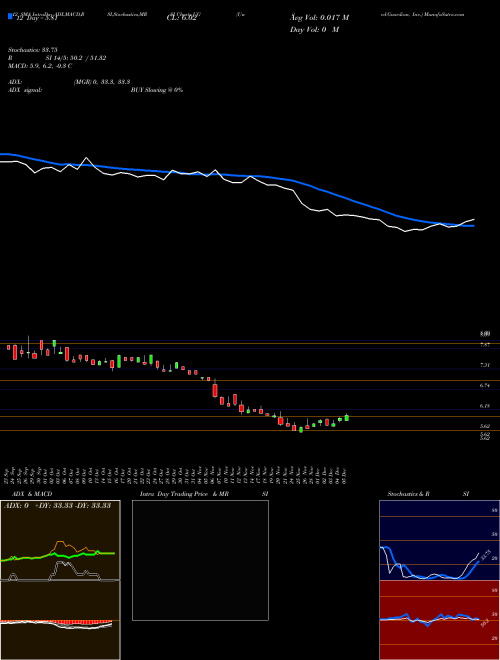Click the 6.18 price axis label
The width and height of the screenshot is (500, 660).
click(485, 406)
